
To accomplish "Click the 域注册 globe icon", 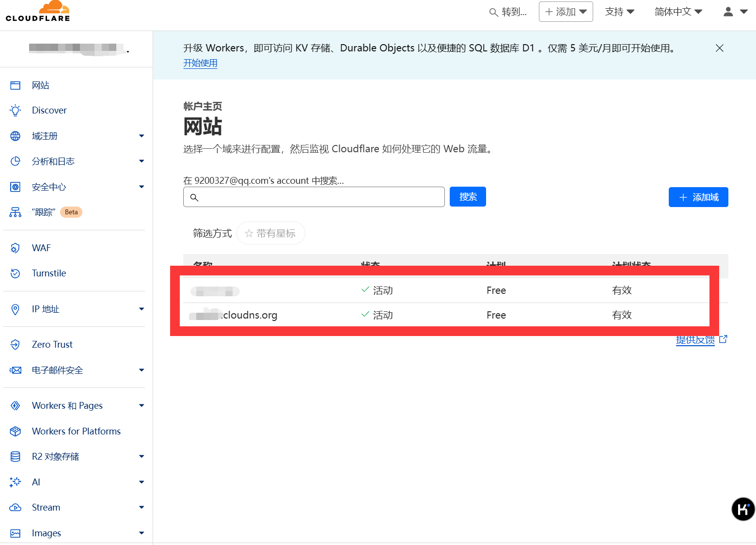I will pos(16,136).
